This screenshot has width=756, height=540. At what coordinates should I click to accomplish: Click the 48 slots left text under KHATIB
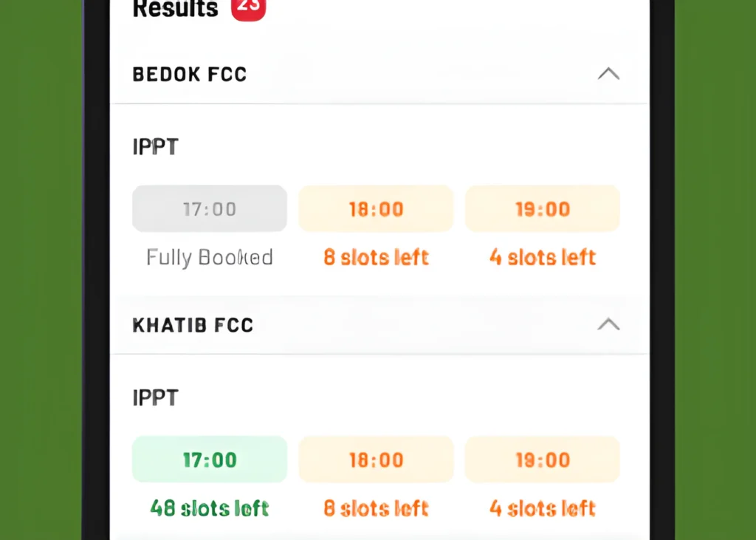coord(209,507)
